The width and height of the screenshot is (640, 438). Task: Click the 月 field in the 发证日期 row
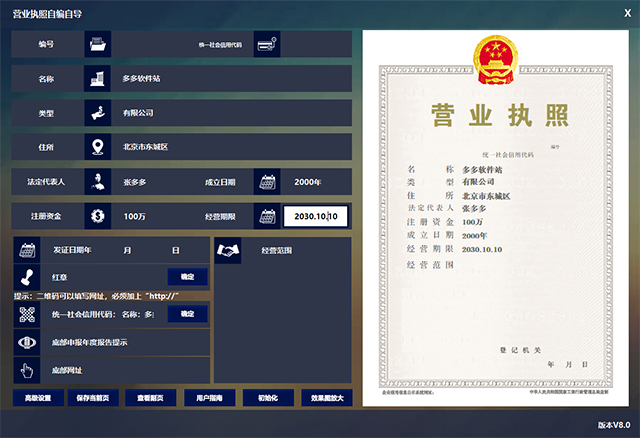[127, 250]
